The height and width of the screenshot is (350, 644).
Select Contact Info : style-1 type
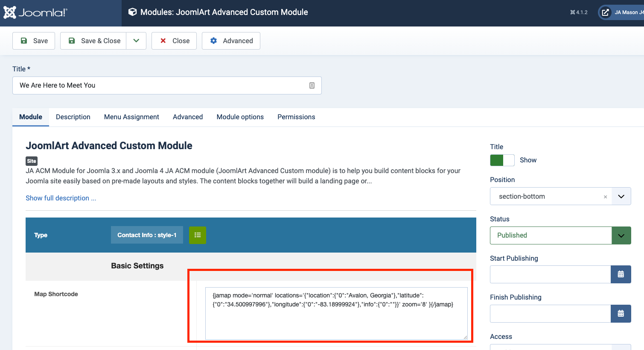click(147, 235)
